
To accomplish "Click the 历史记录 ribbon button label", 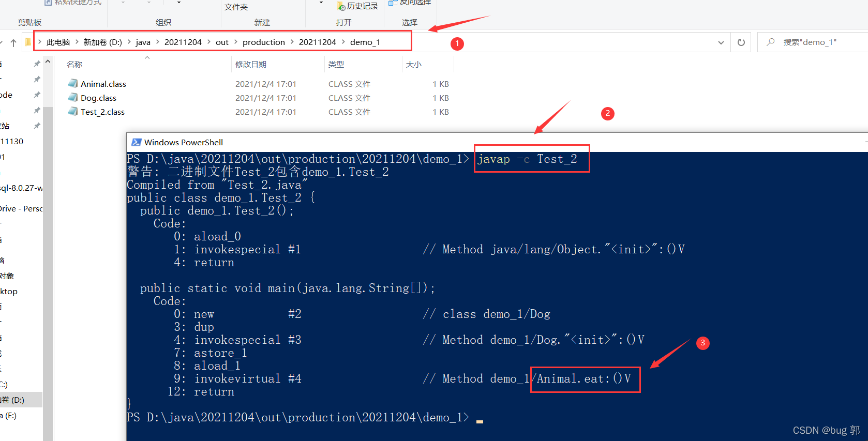I will (x=362, y=6).
